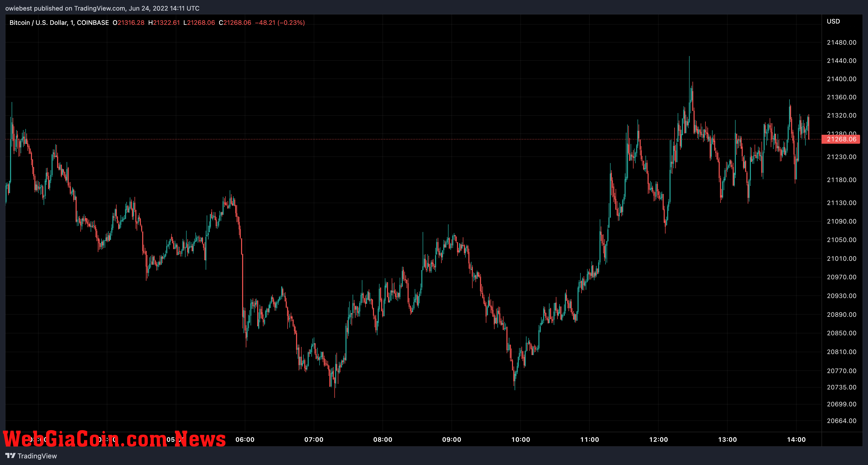Click the low value L21268.06
The width and height of the screenshot is (868, 465).
coord(199,22)
